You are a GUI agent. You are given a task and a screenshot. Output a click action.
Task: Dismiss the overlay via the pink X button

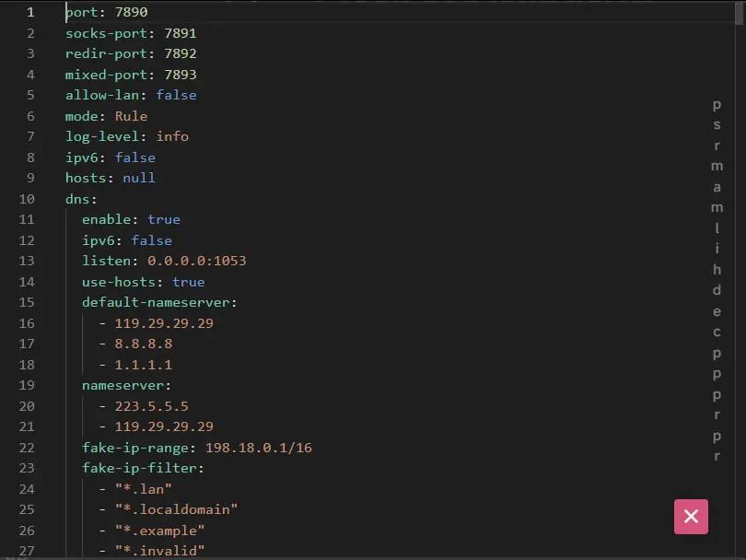691,517
